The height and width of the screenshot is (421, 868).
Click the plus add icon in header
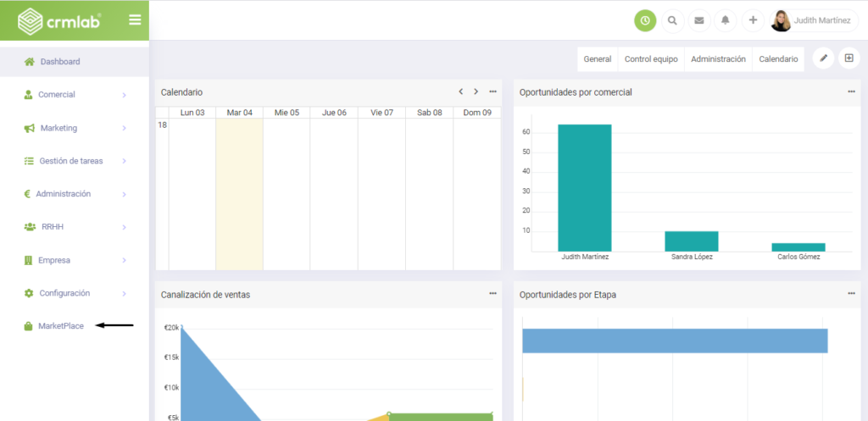click(753, 20)
